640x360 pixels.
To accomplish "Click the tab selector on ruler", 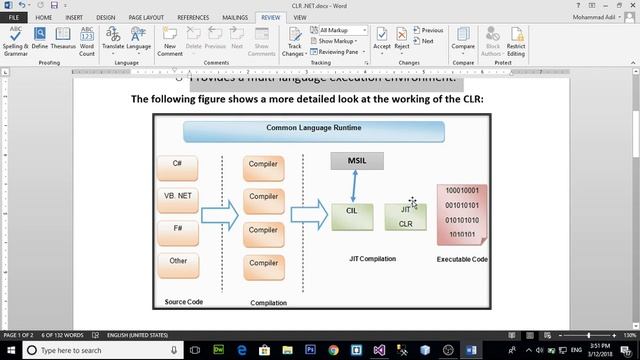I will (5, 72).
